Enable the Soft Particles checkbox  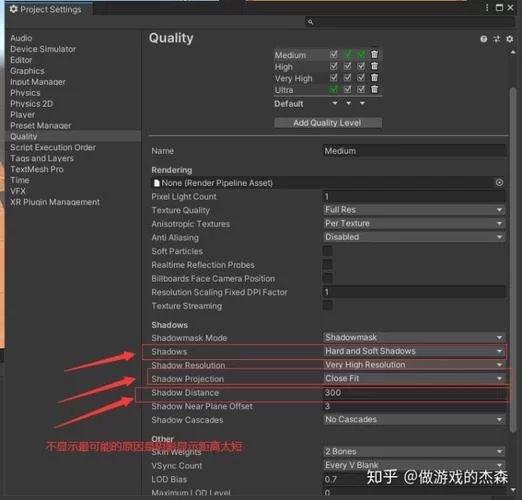point(328,251)
